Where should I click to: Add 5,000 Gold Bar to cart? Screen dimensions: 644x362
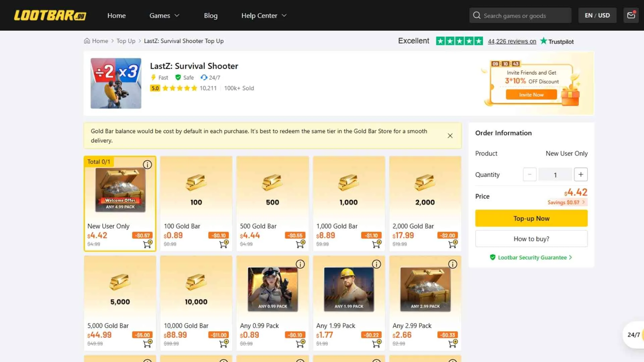(148, 343)
